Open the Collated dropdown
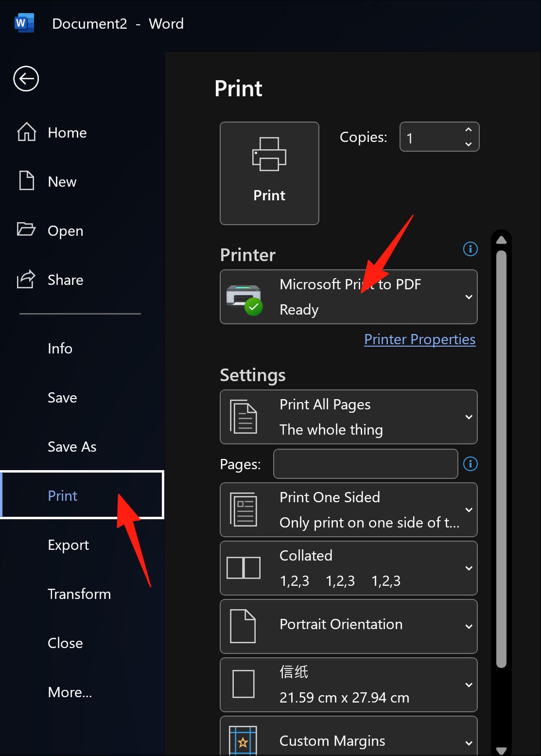 [349, 568]
